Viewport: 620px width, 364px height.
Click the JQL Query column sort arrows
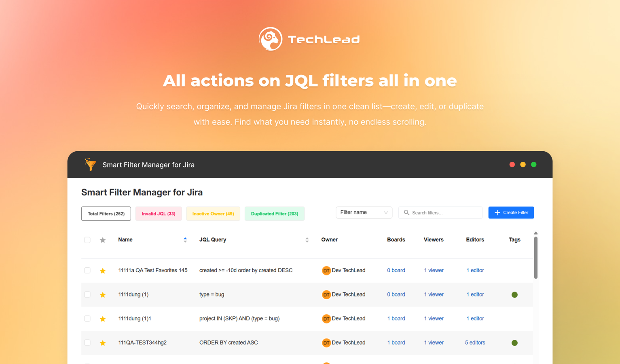click(x=307, y=239)
